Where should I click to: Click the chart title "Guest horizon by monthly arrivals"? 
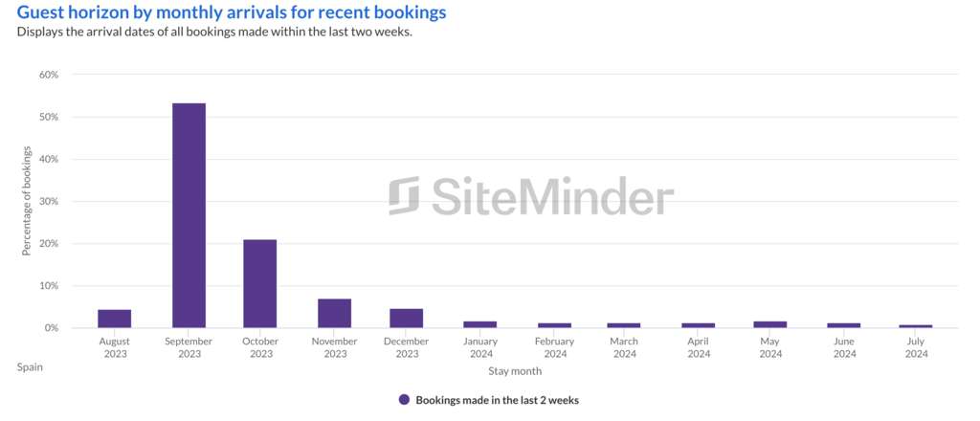click(x=232, y=13)
